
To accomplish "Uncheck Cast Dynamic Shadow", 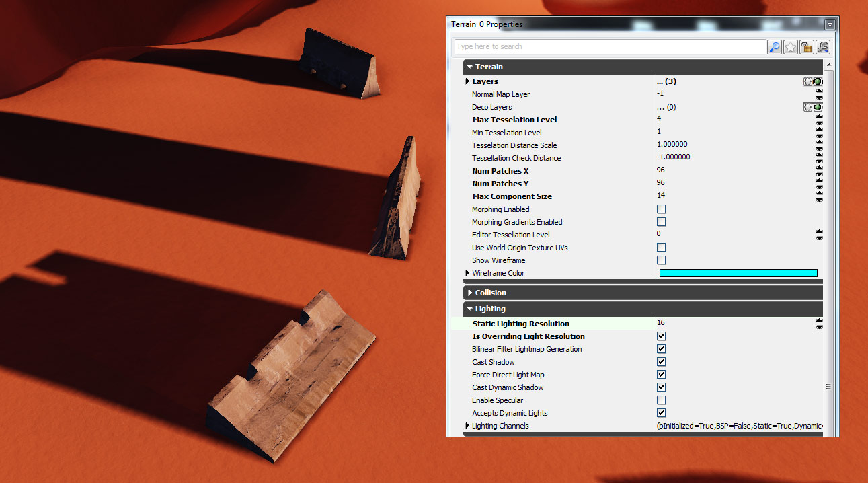I will coord(662,387).
